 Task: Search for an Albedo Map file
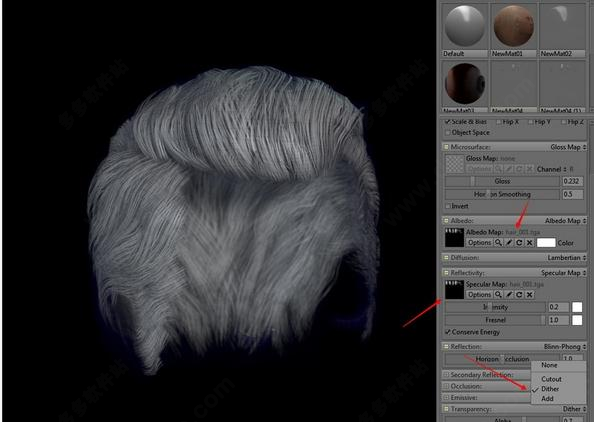[499, 242]
